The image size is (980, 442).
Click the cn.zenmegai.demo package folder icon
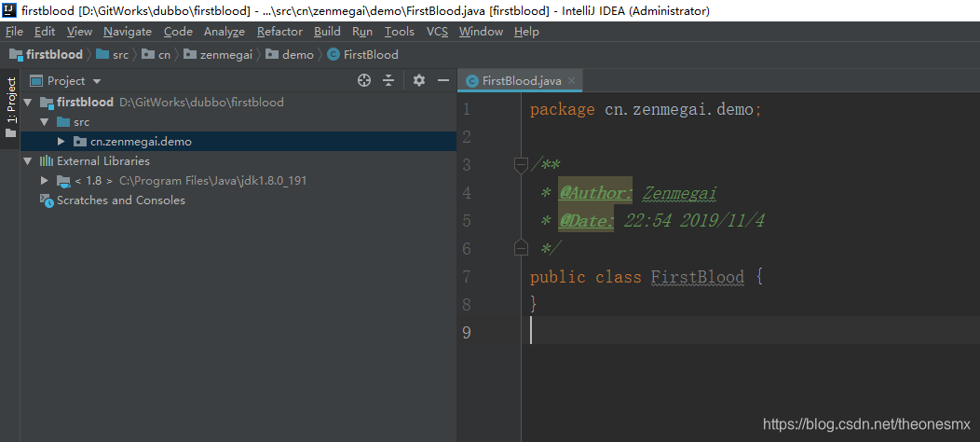(x=80, y=142)
